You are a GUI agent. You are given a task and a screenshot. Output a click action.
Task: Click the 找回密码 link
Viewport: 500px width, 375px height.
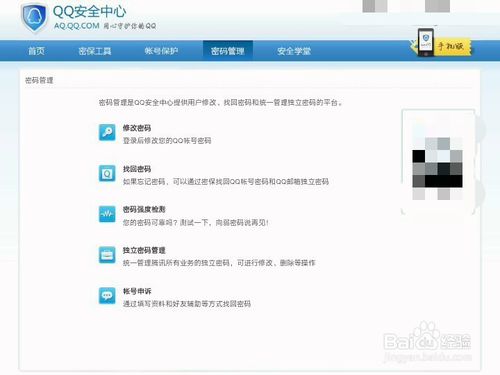point(137,169)
